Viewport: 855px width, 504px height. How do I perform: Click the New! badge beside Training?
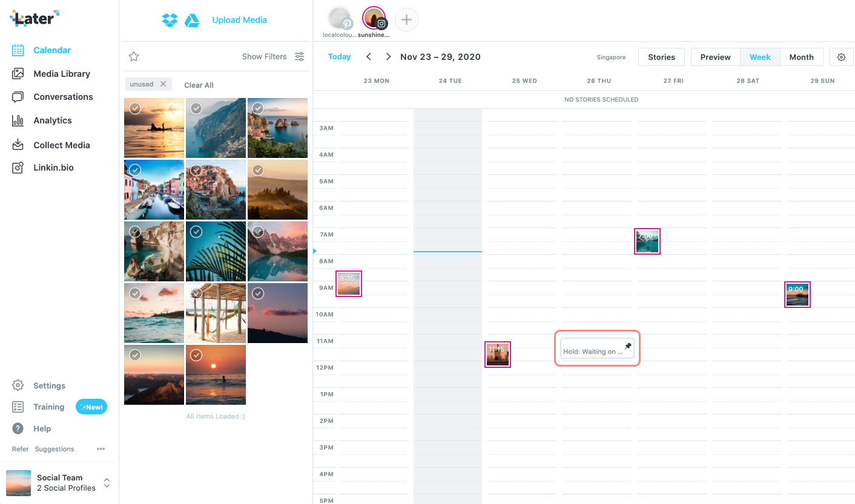(x=91, y=407)
